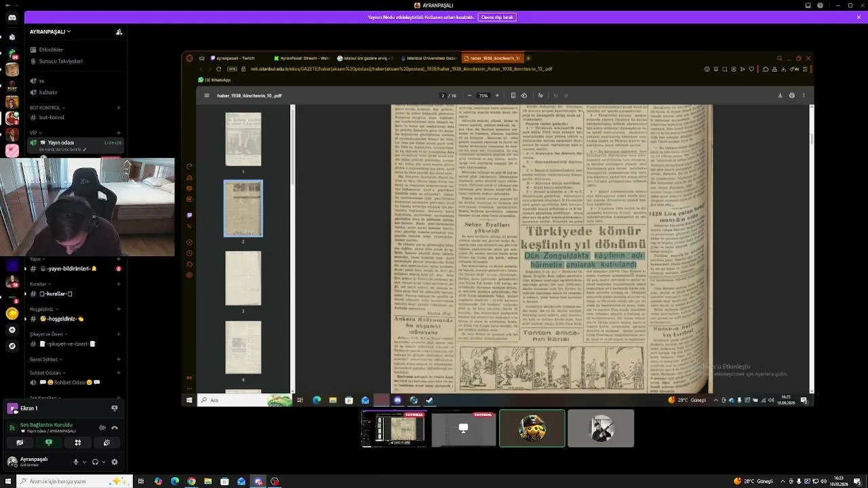868x488 pixels.
Task: Collapse the Genel Sohbet category
Action: tap(45, 359)
